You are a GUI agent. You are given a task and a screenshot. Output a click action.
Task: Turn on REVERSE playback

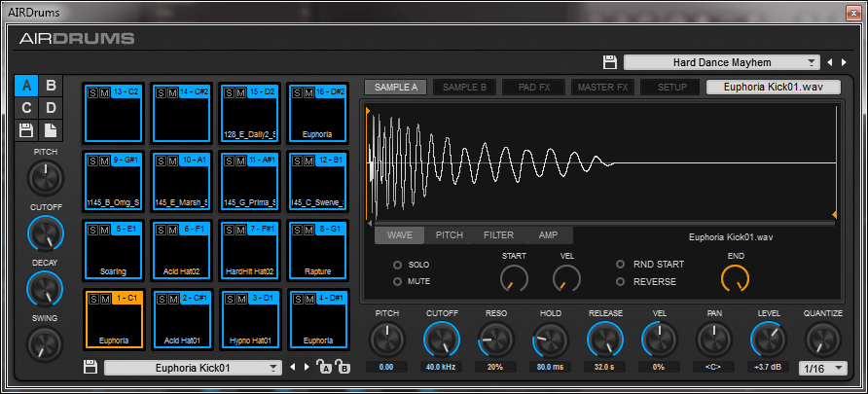click(621, 281)
